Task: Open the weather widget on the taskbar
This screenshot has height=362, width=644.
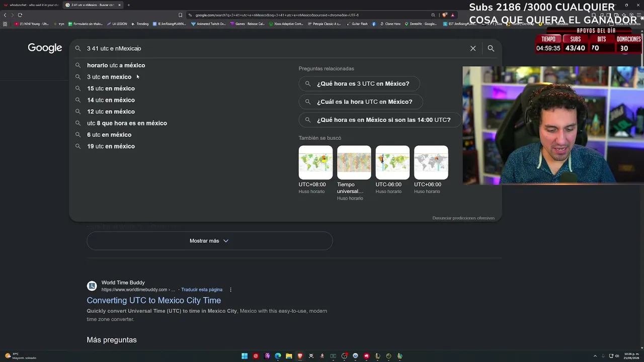Action: click(20, 356)
